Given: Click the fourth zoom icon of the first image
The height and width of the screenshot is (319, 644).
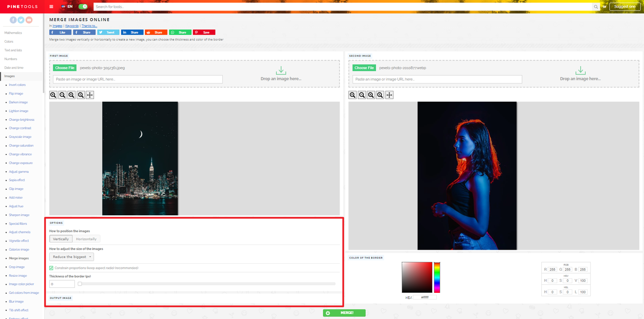Looking at the screenshot, I should pos(80,95).
